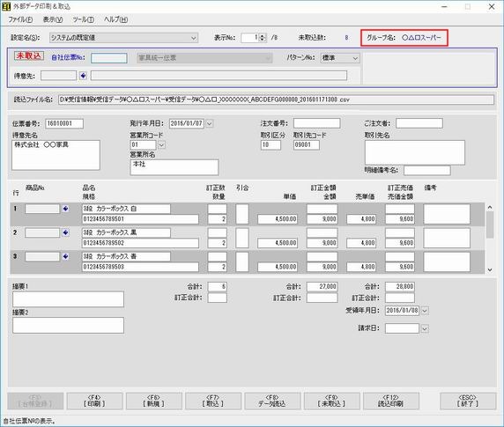Click the F6 新規 button
The width and height of the screenshot is (504, 427).
pos(153,401)
